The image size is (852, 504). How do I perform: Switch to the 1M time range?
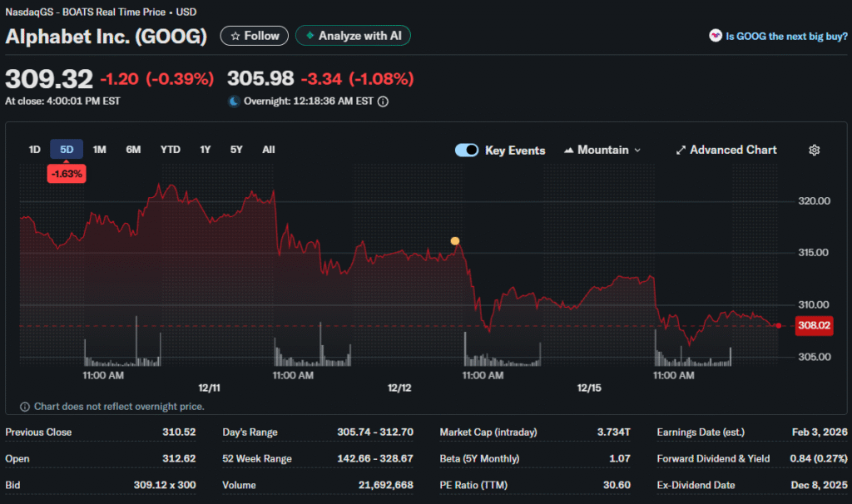coord(100,150)
